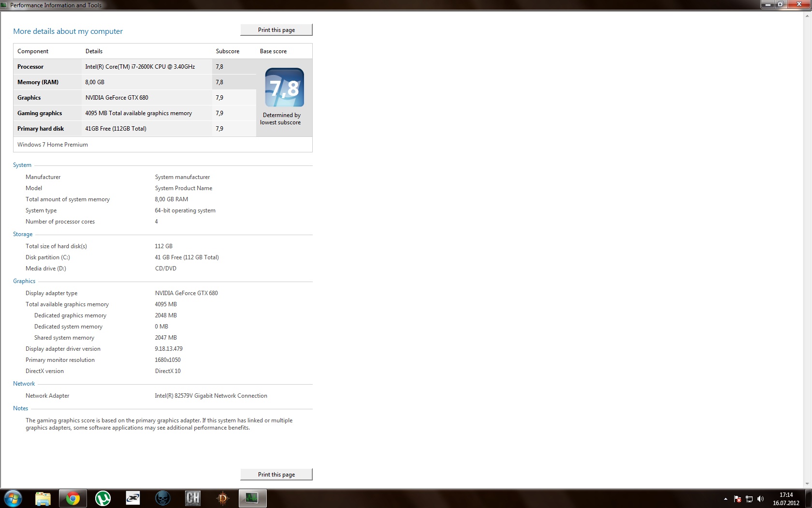Open Windows Explorer from the taskbar

click(x=43, y=498)
